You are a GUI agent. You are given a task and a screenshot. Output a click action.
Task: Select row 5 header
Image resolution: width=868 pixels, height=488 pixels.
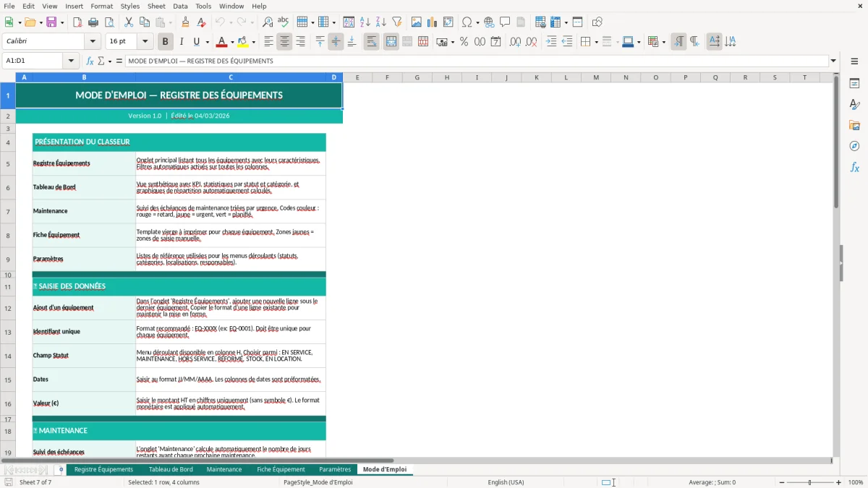7,163
